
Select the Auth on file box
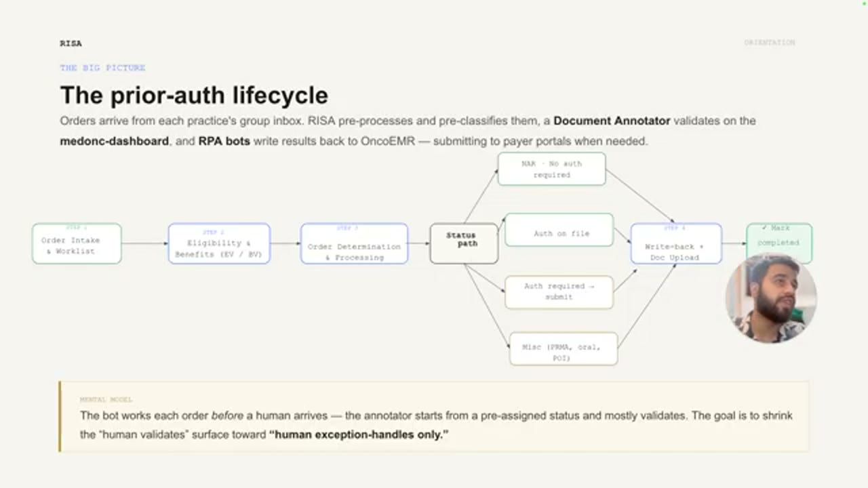tap(559, 230)
